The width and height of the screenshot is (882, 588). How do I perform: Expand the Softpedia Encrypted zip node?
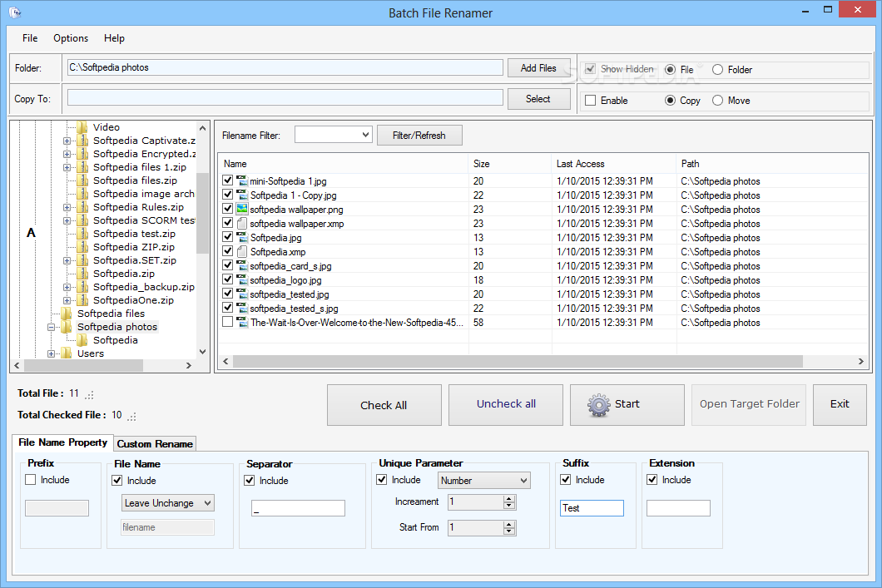click(67, 154)
